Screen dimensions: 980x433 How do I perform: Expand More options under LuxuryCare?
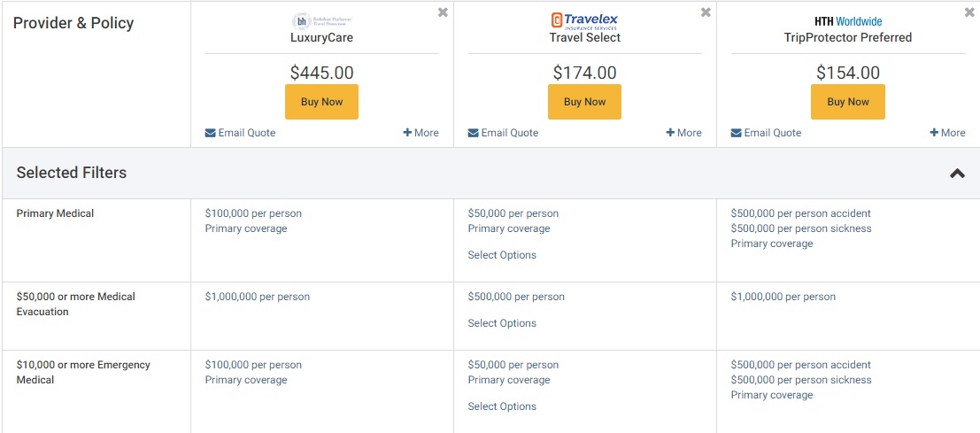pyautogui.click(x=421, y=133)
